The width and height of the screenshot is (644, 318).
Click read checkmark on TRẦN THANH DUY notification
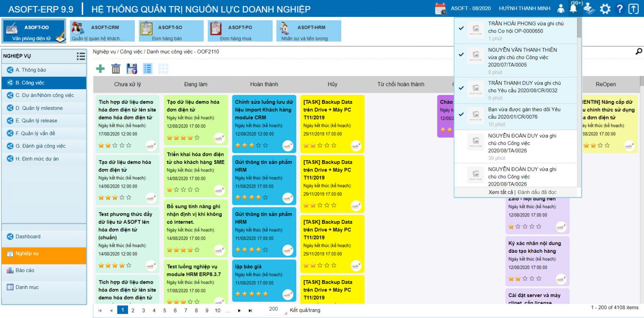tap(461, 88)
